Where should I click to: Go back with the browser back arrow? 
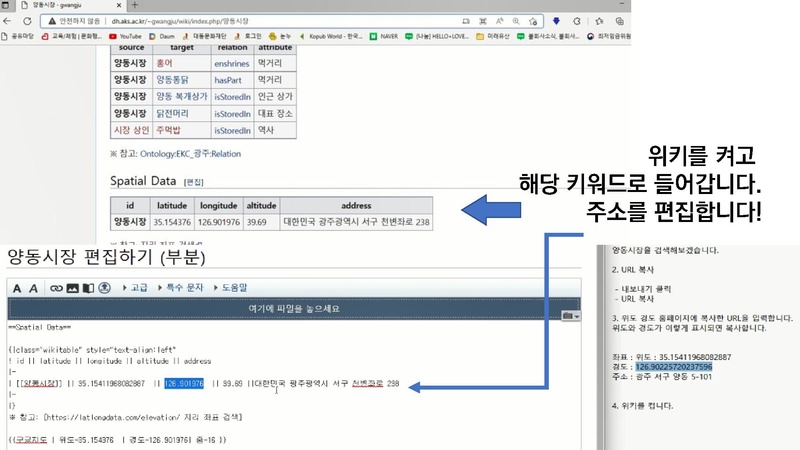point(7,21)
